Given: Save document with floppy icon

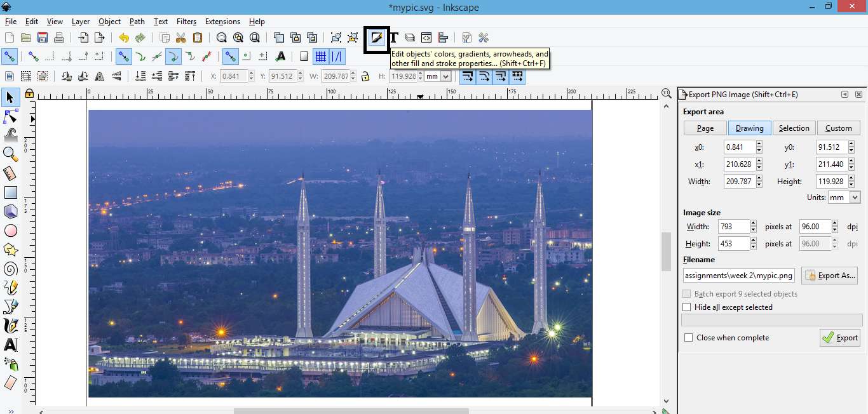Looking at the screenshot, I should (43, 38).
